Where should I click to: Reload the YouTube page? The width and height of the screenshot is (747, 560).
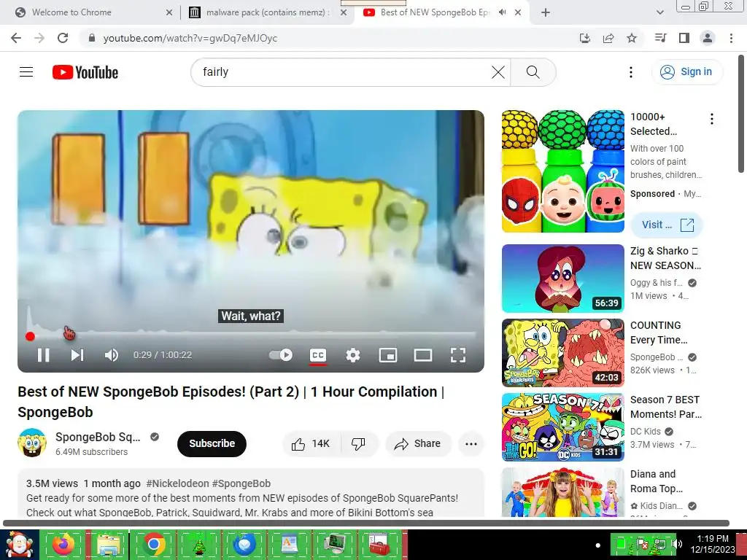click(63, 38)
